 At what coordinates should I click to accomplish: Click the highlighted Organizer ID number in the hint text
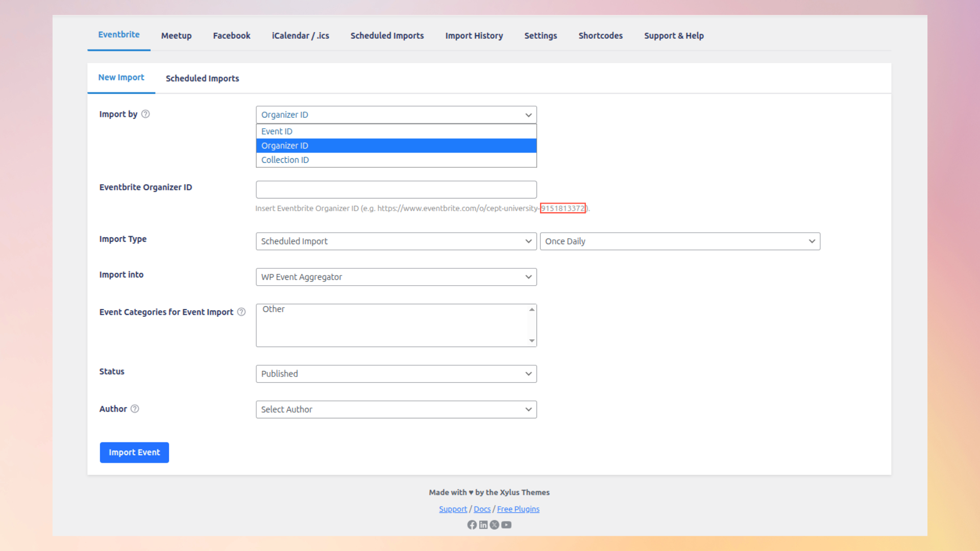click(562, 208)
